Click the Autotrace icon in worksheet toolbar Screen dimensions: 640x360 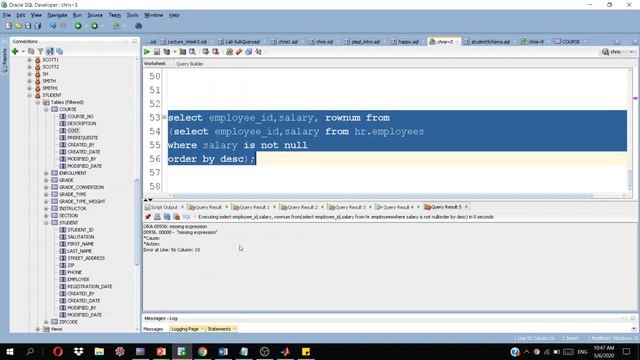click(x=182, y=52)
